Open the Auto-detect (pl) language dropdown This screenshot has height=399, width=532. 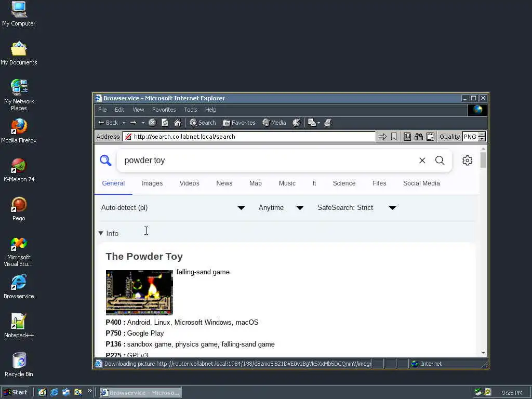173,208
